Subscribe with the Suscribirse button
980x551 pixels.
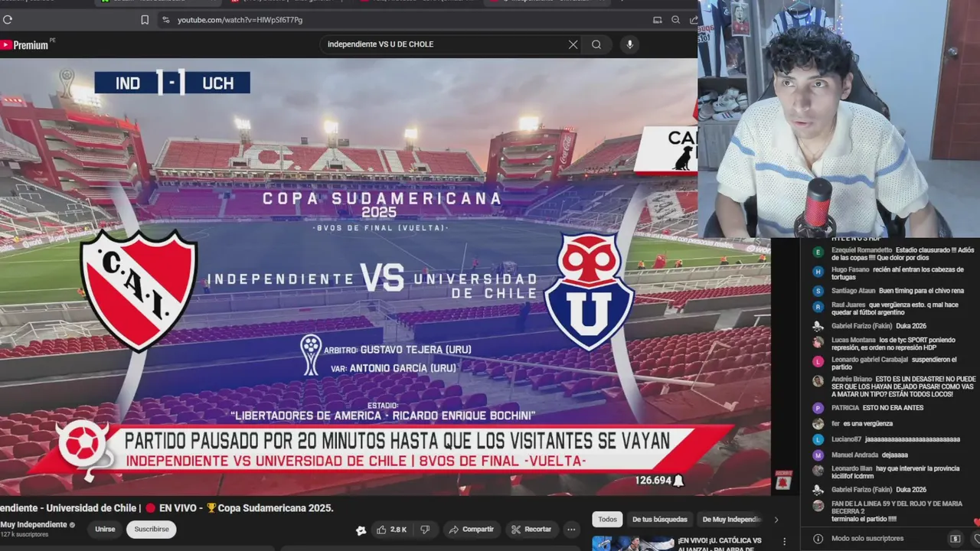pos(152,530)
